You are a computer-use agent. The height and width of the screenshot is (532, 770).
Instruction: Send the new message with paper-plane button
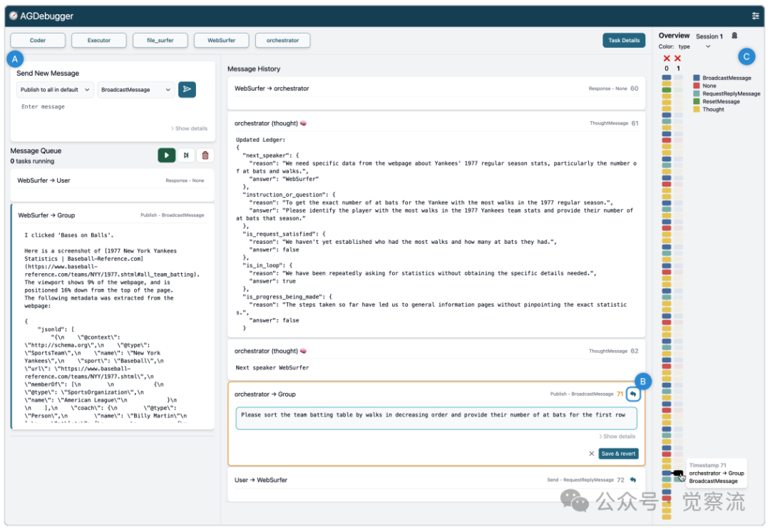pyautogui.click(x=187, y=89)
